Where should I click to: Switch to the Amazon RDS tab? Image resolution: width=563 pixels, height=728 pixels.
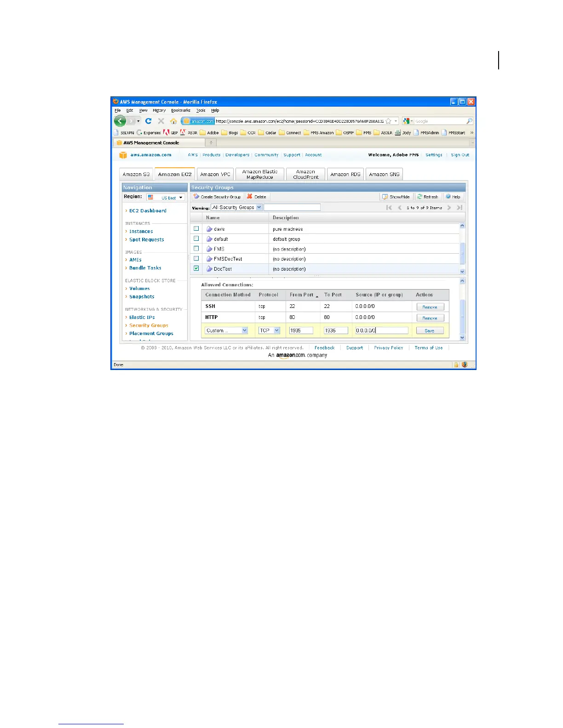pos(345,174)
